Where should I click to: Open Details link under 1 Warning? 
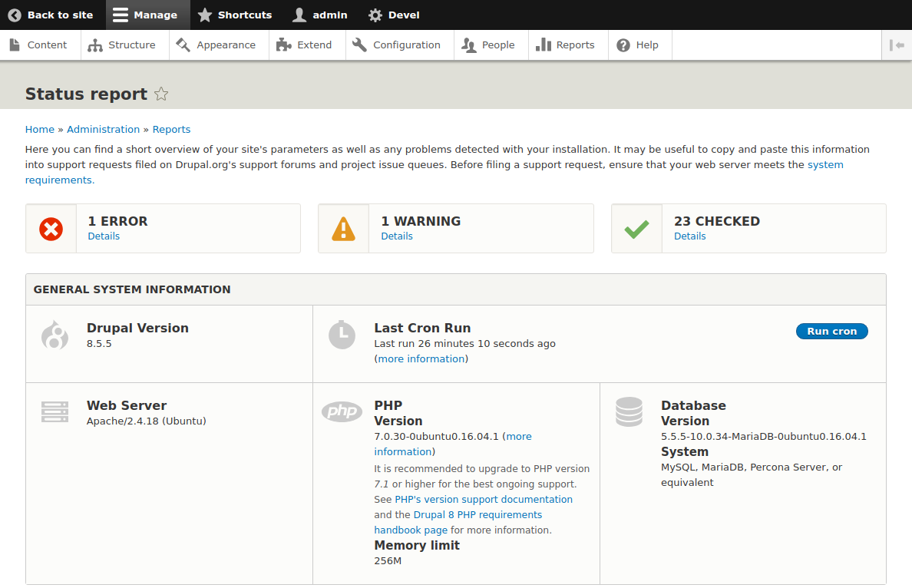[x=397, y=236]
